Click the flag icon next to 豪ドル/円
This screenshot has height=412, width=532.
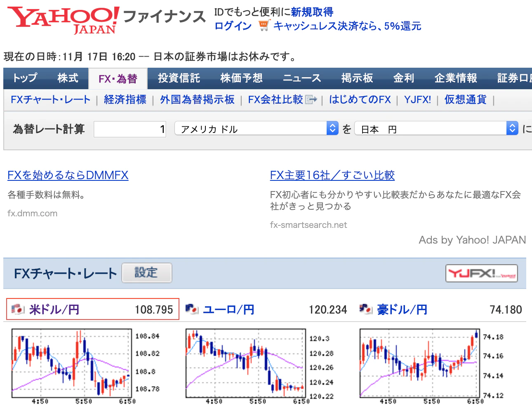point(366,309)
